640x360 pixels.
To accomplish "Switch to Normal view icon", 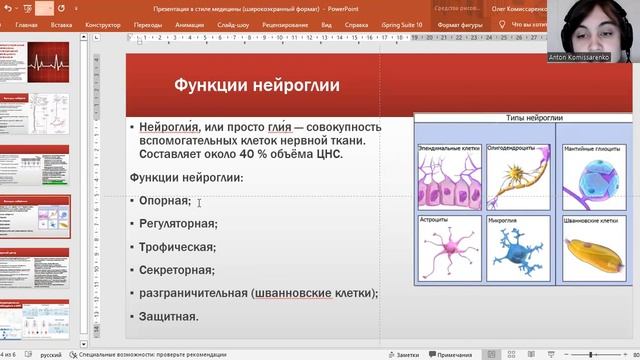I will (x=491, y=354).
